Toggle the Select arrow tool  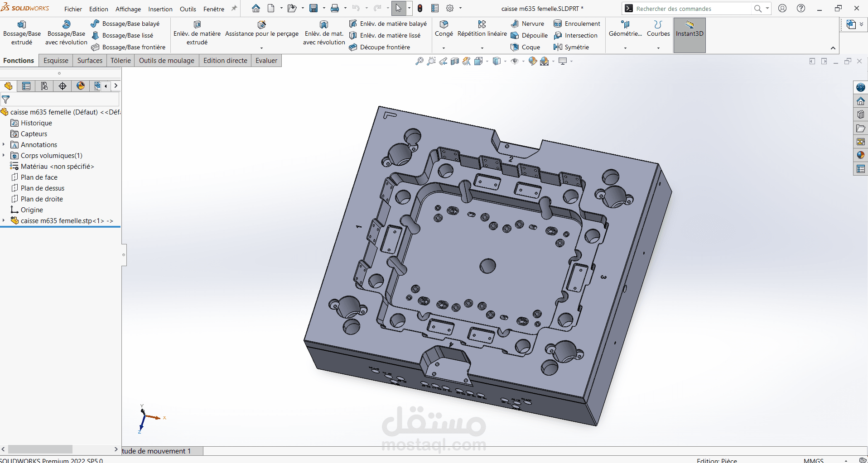(398, 8)
